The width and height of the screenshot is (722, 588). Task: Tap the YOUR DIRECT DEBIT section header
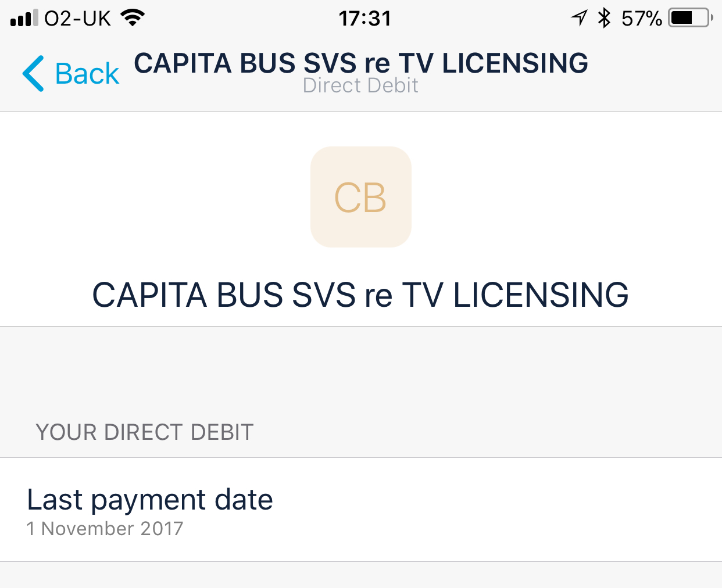pyautogui.click(x=145, y=432)
